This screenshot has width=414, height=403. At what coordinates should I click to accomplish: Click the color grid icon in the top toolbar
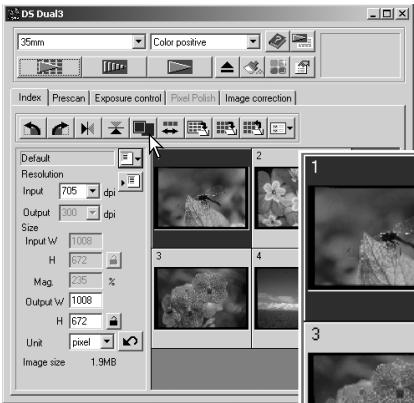[277, 67]
